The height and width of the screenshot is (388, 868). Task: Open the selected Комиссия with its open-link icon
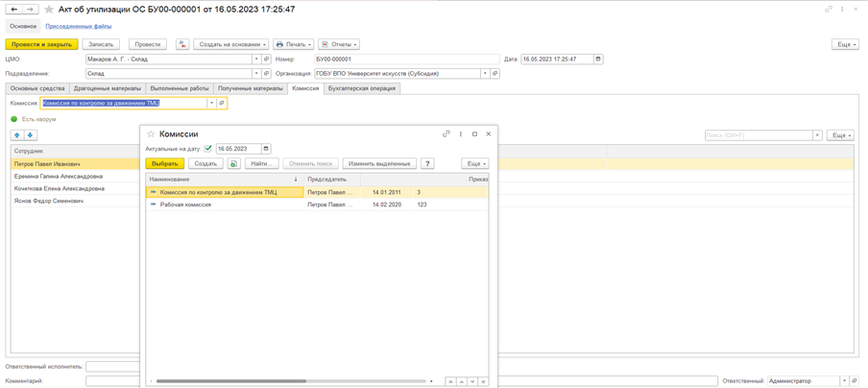(222, 103)
